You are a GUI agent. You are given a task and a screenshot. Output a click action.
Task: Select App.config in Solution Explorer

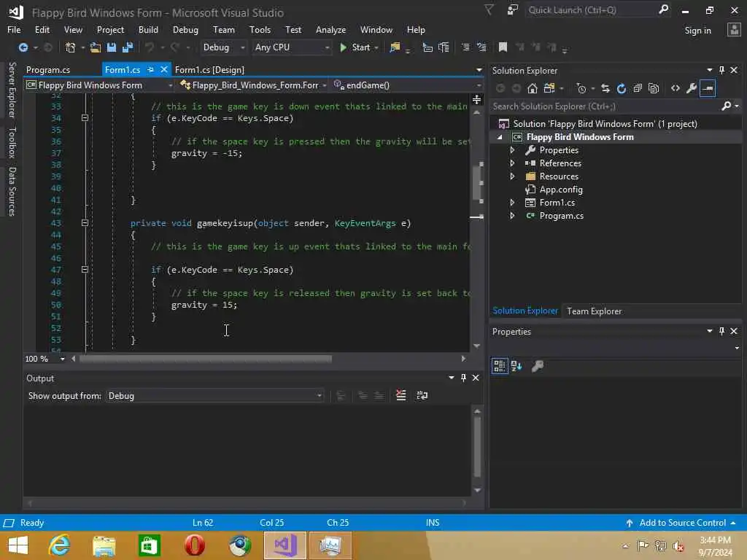pyautogui.click(x=561, y=190)
